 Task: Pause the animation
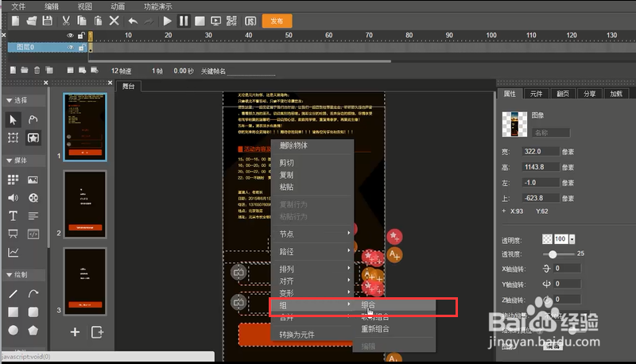[184, 21]
